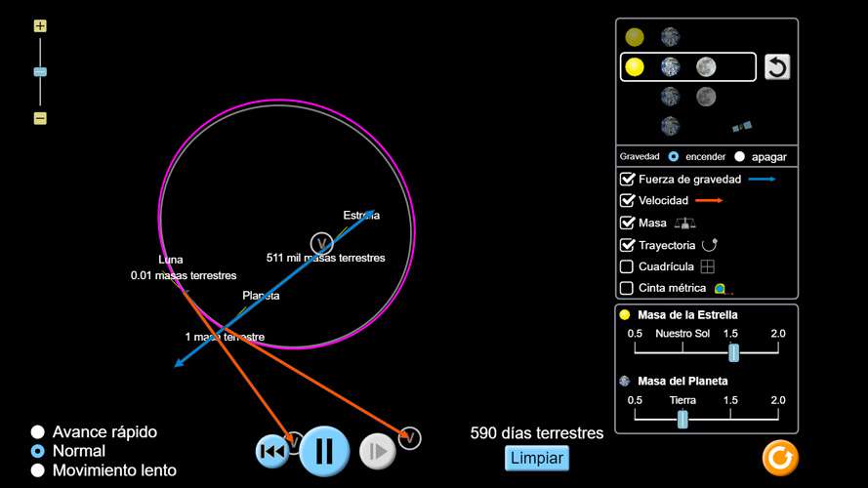Select the apagar gravity radio button
The height and width of the screenshot is (488, 868).
click(x=739, y=156)
